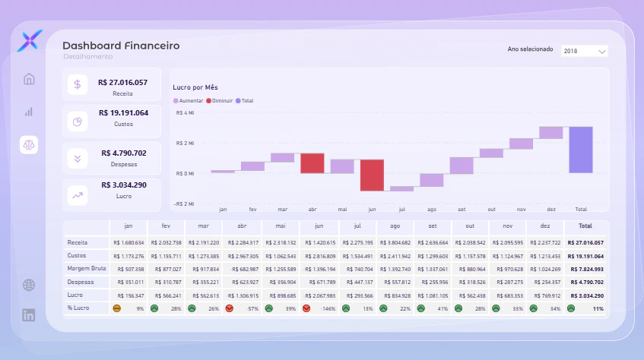The image size is (644, 360).
Task: Click Despesas jun value R$ 671.789
Action: pyautogui.click(x=322, y=282)
